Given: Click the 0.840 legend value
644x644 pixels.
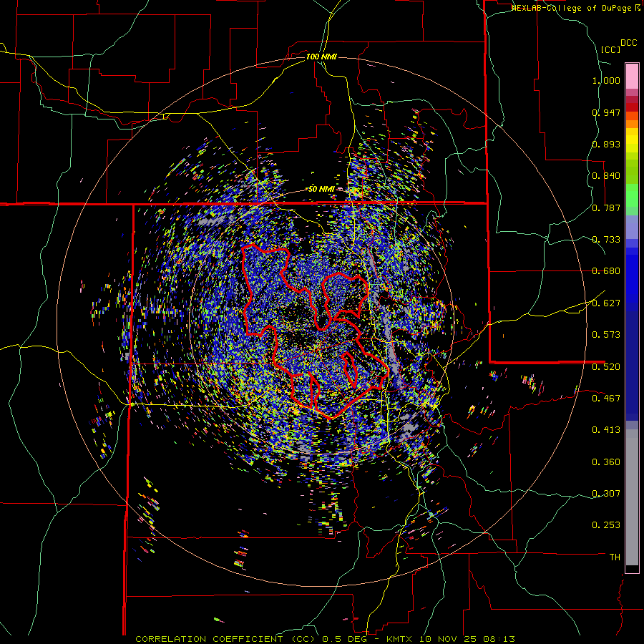Looking at the screenshot, I should point(606,176).
